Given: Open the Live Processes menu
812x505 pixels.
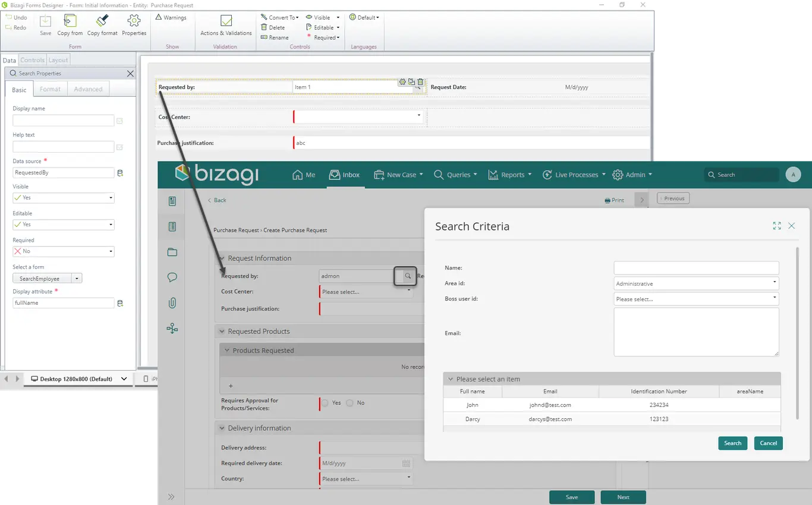Looking at the screenshot, I should click(x=574, y=175).
